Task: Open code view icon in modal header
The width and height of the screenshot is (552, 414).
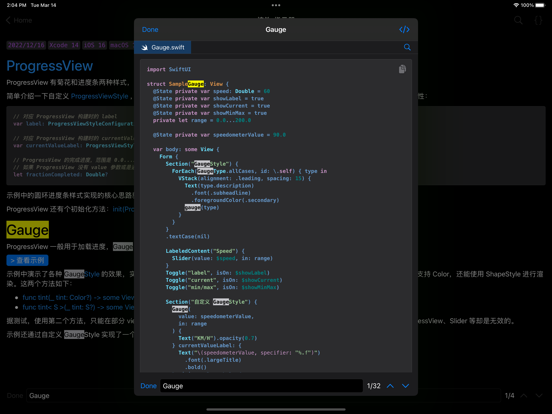Action: click(x=404, y=30)
